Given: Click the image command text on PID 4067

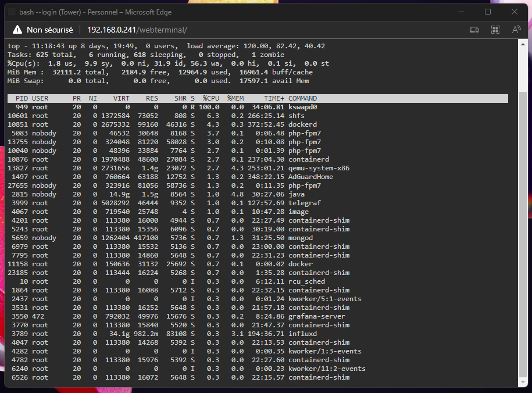Looking at the screenshot, I should tap(299, 212).
